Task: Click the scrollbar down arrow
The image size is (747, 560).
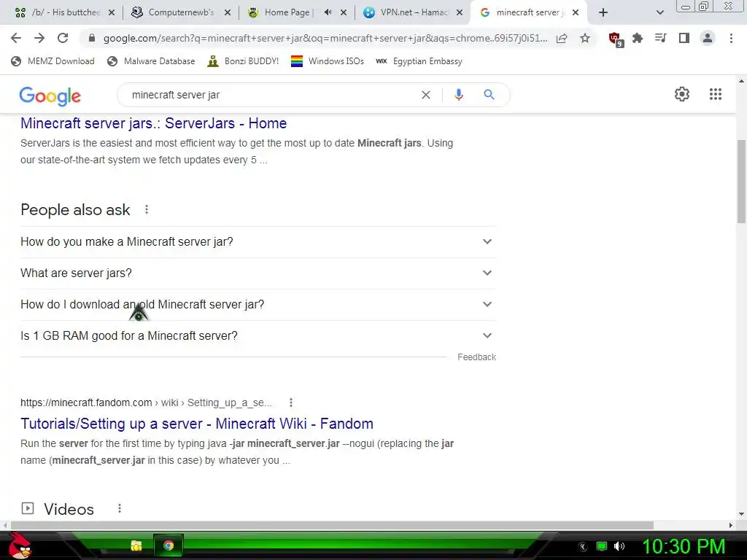Action: tap(741, 514)
